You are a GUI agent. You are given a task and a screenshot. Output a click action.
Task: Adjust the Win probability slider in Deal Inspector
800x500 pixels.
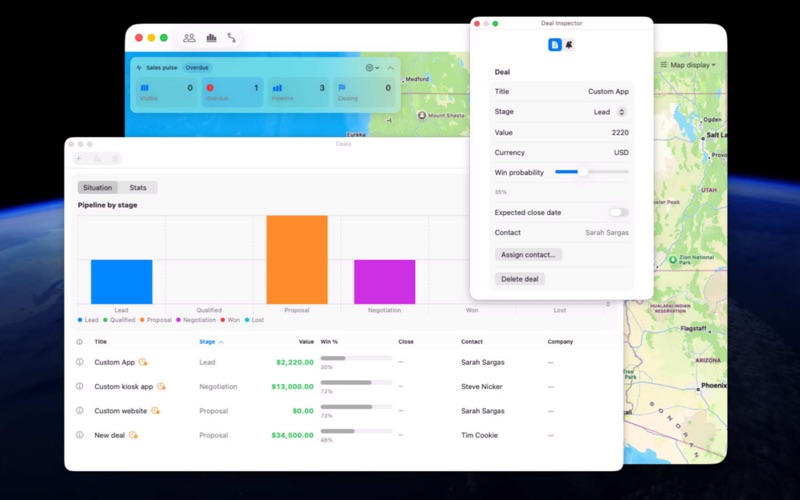592,172
